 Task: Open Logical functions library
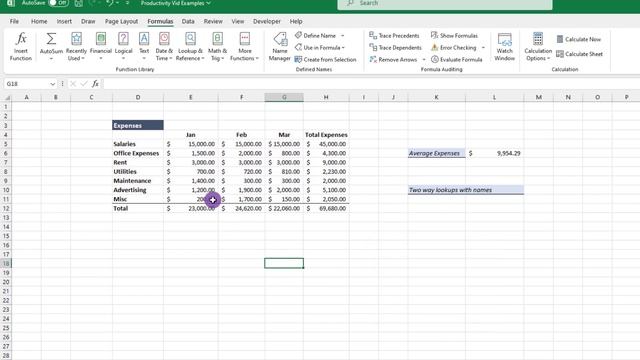(123, 47)
